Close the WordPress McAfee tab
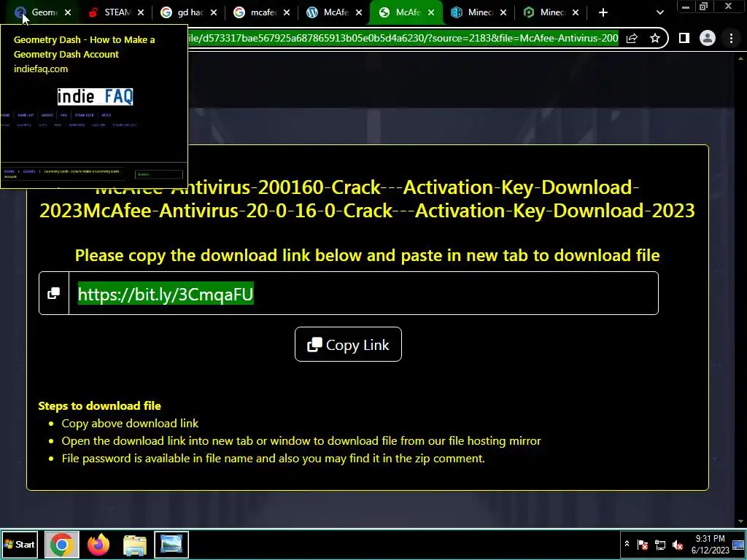Image resolution: width=747 pixels, height=560 pixels. (359, 12)
